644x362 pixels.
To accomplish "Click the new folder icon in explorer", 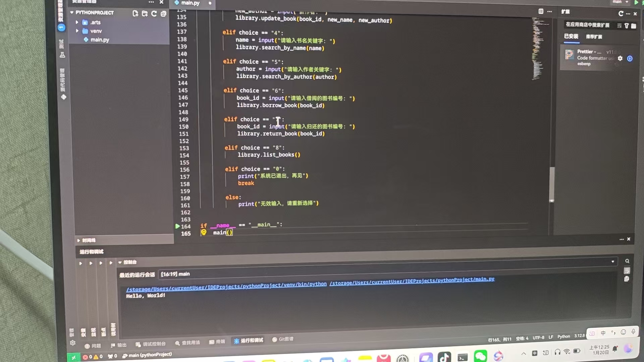I will [145, 14].
